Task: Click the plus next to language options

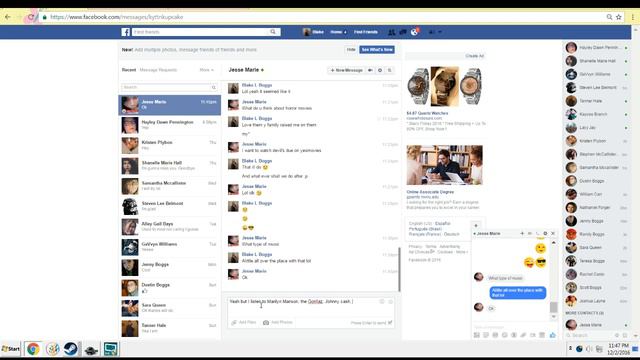Action: tap(476, 225)
